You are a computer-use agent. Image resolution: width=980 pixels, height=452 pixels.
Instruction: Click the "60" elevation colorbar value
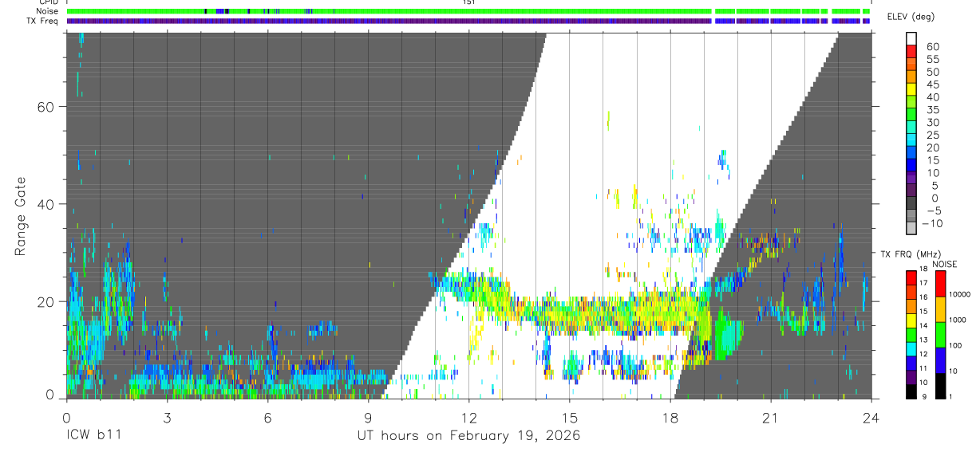[931, 47]
